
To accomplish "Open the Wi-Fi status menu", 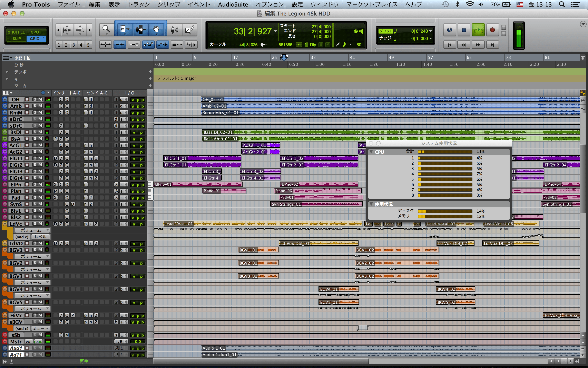I will [470, 4].
